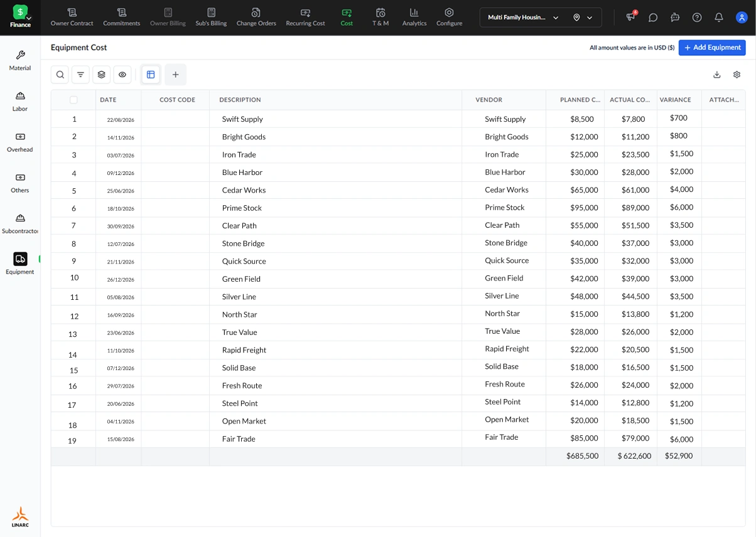Select Equipment in the sidebar
The image size is (756, 537).
click(x=20, y=264)
